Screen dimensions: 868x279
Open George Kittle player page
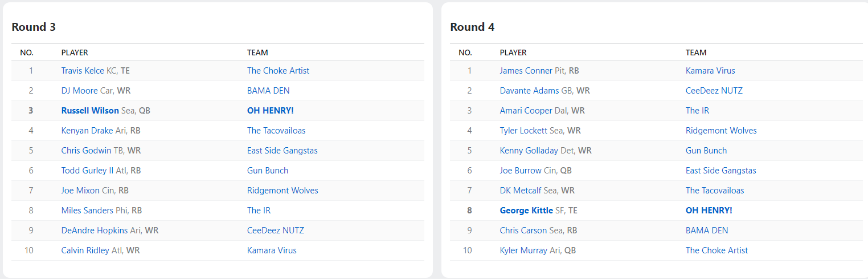(526, 211)
